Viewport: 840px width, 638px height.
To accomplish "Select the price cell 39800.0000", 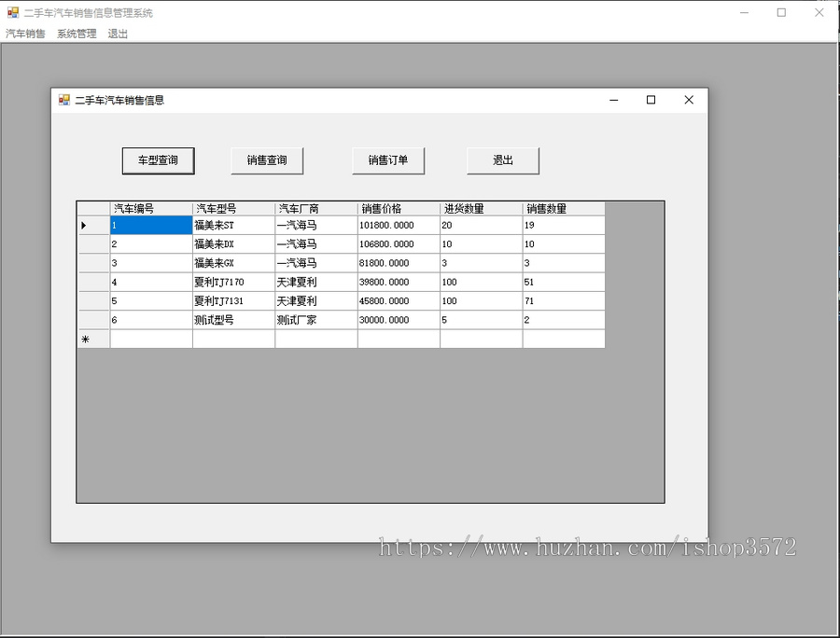I will point(399,282).
